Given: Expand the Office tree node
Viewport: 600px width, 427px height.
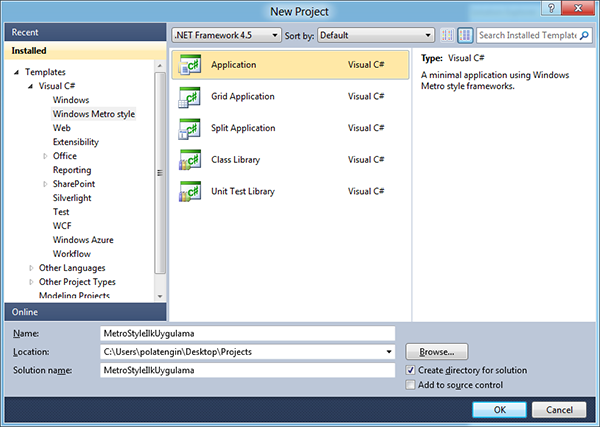Looking at the screenshot, I should click(x=45, y=156).
